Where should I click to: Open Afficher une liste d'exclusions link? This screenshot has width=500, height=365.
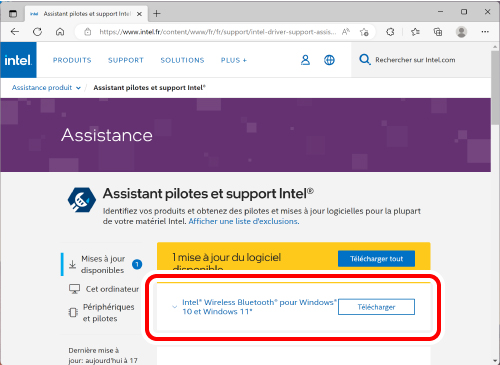244,221
